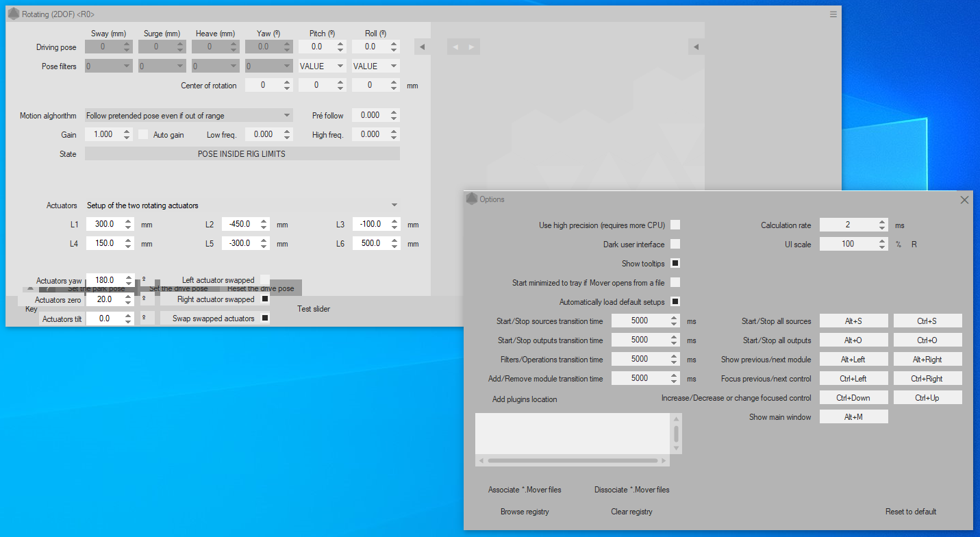Uncheck Show tooltips option
The image size is (980, 537).
coord(675,264)
